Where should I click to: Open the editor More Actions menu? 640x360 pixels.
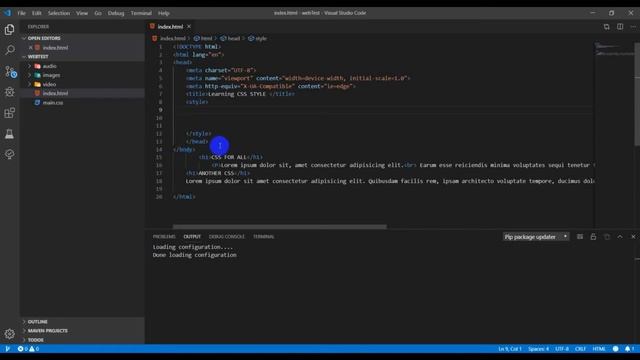point(633,27)
